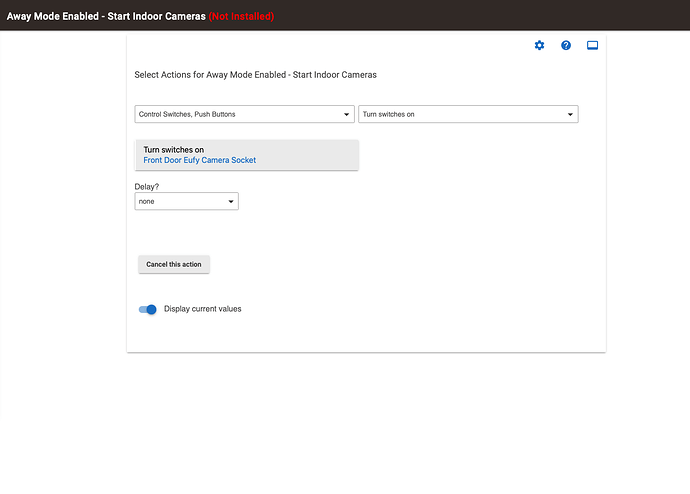690x494 pixels.
Task: Click the display monitor icon
Action: pos(592,45)
